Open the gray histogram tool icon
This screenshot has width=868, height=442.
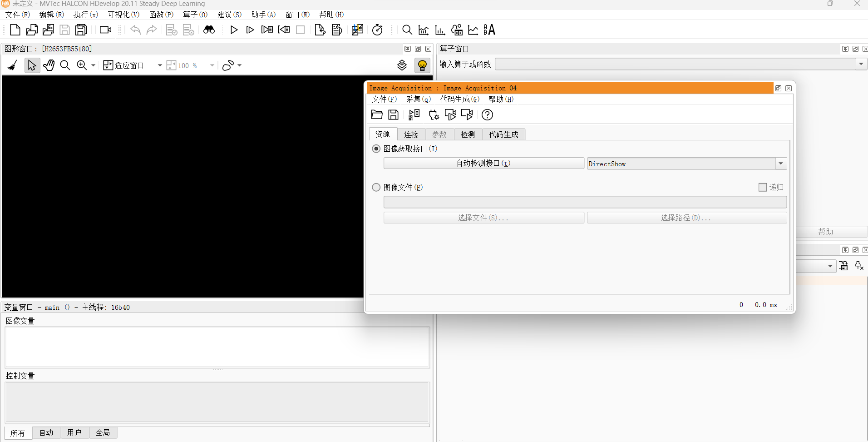[424, 30]
